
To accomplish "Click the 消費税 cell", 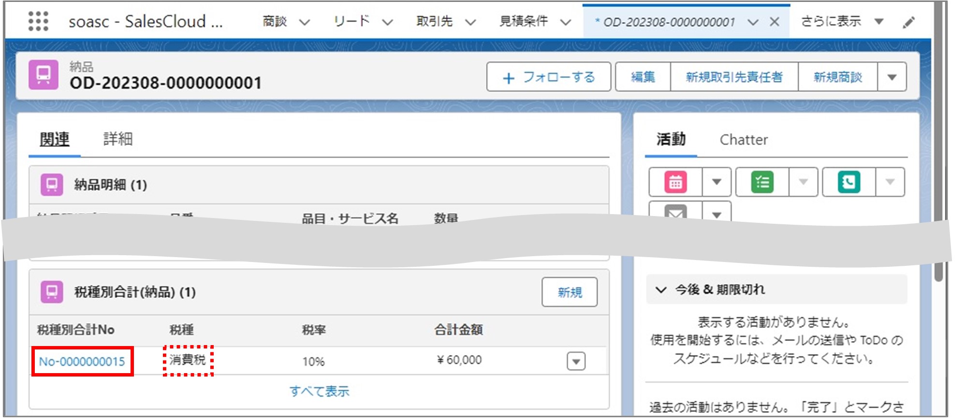I will tap(188, 360).
